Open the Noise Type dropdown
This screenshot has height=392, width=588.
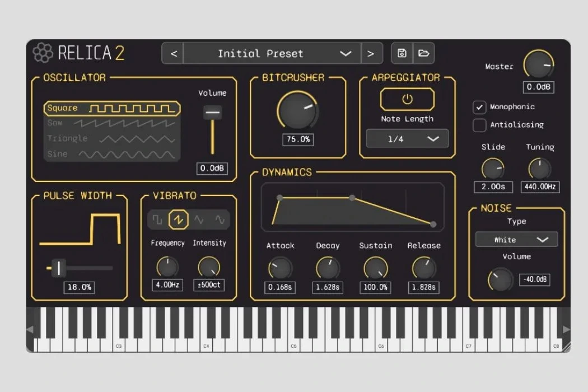[516, 239]
